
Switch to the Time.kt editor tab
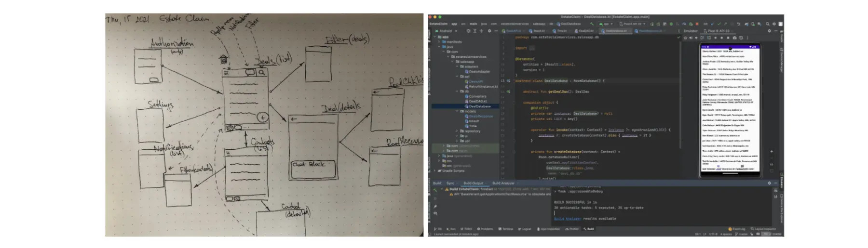pyautogui.click(x=562, y=31)
